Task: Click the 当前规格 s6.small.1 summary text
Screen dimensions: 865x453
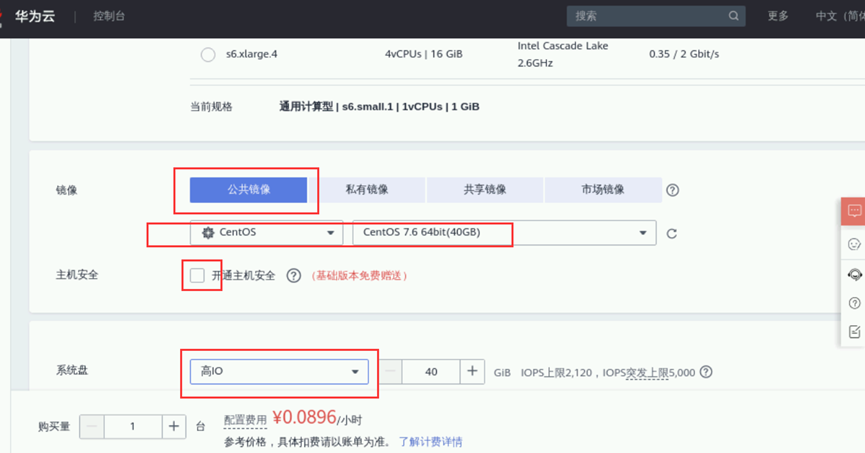Action: [x=379, y=106]
